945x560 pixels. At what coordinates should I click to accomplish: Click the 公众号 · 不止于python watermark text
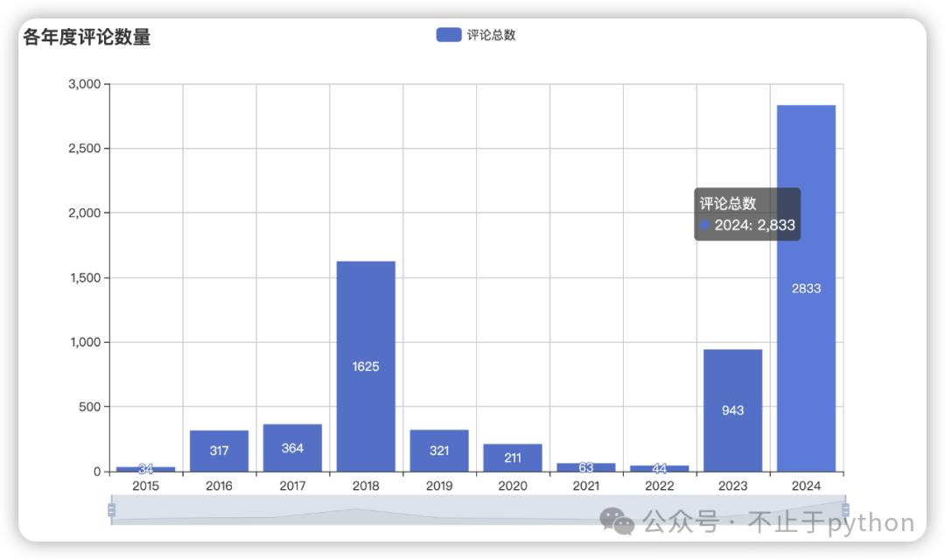click(x=779, y=523)
